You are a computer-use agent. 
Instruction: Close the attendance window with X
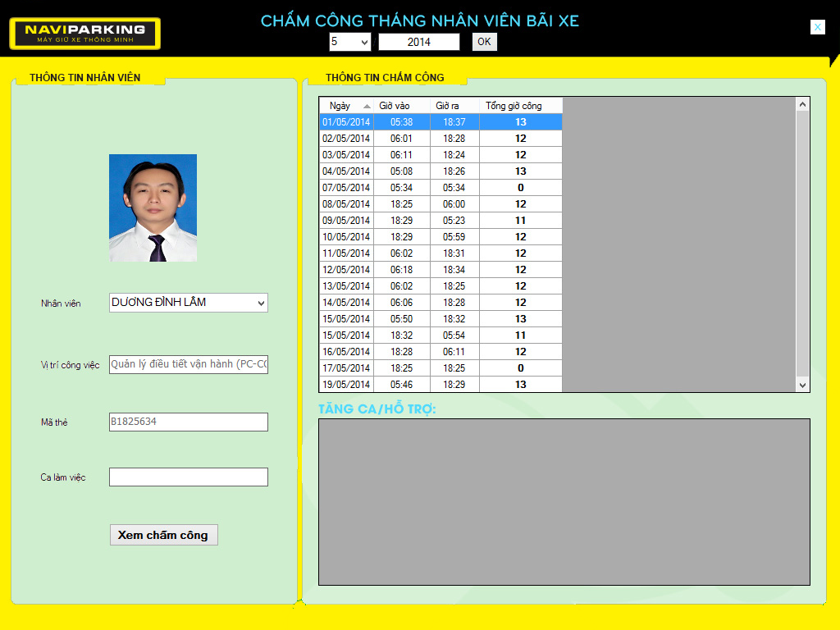click(817, 27)
